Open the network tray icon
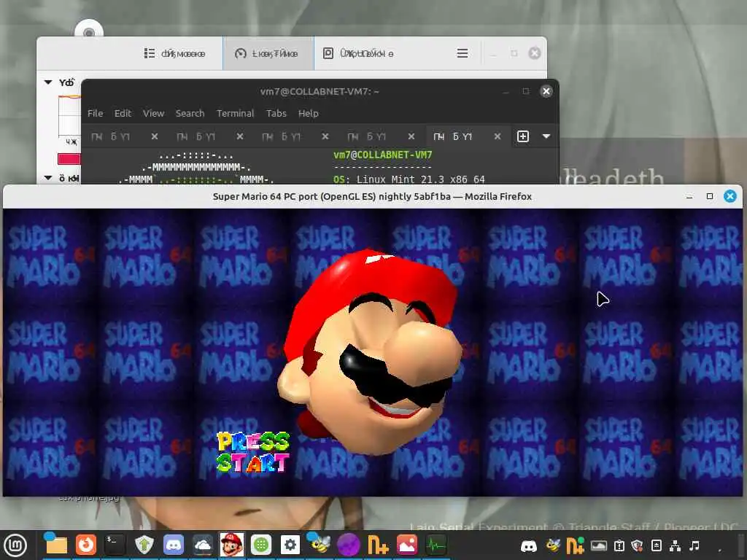 675,545
